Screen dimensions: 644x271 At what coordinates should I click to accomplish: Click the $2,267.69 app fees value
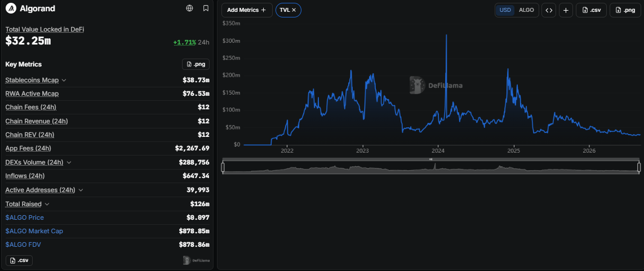[x=192, y=148]
